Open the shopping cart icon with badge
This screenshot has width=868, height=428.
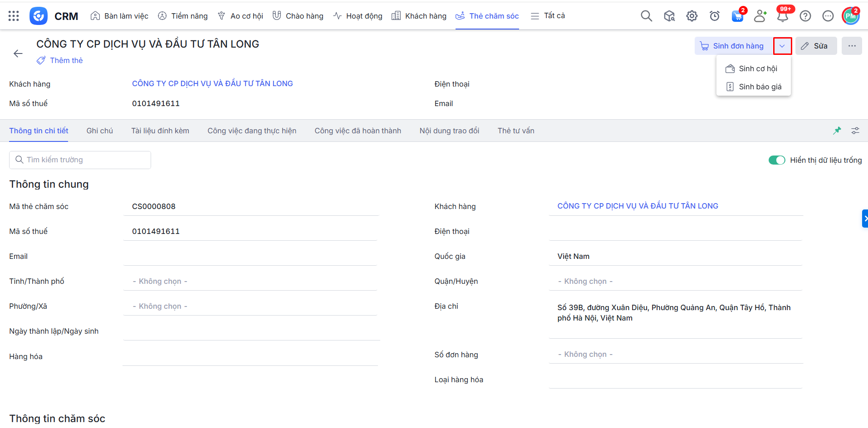click(737, 16)
